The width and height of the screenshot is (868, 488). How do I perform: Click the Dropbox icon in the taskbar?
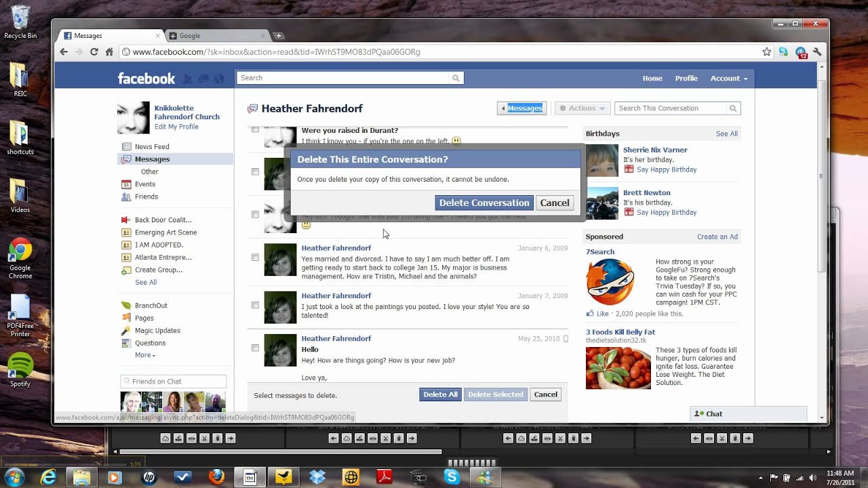pyautogui.click(x=317, y=477)
